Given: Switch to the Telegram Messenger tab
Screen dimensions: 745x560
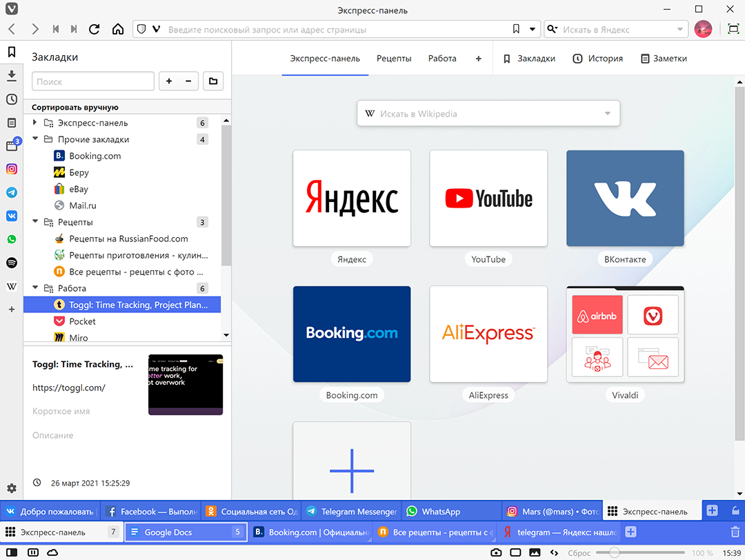Looking at the screenshot, I should (x=350, y=512).
